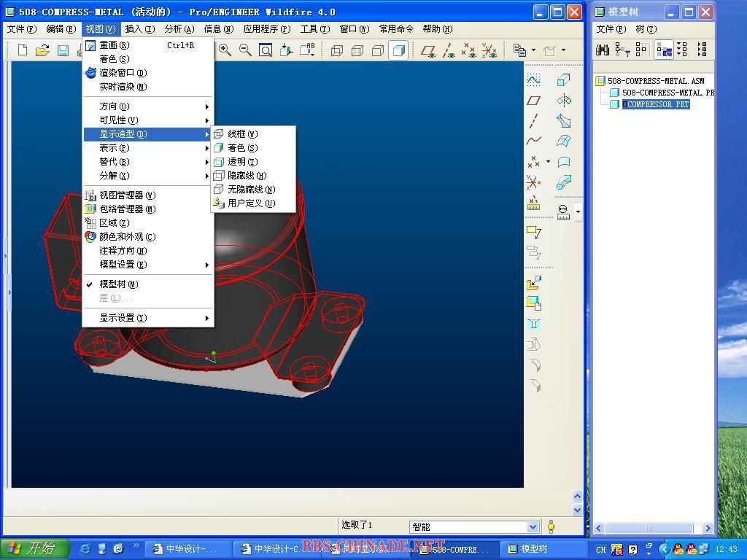The width and height of the screenshot is (747, 560).
Task: Click the binoculars find icon in model tree
Action: click(x=603, y=49)
